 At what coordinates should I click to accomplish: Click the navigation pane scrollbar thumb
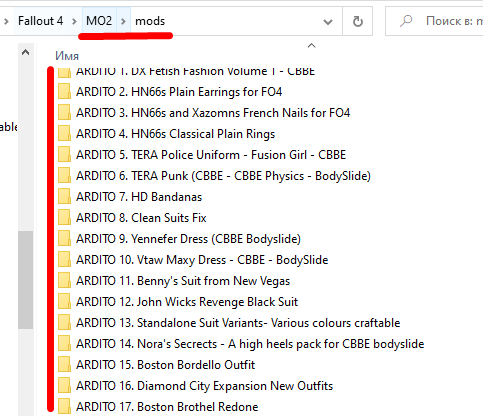25,280
